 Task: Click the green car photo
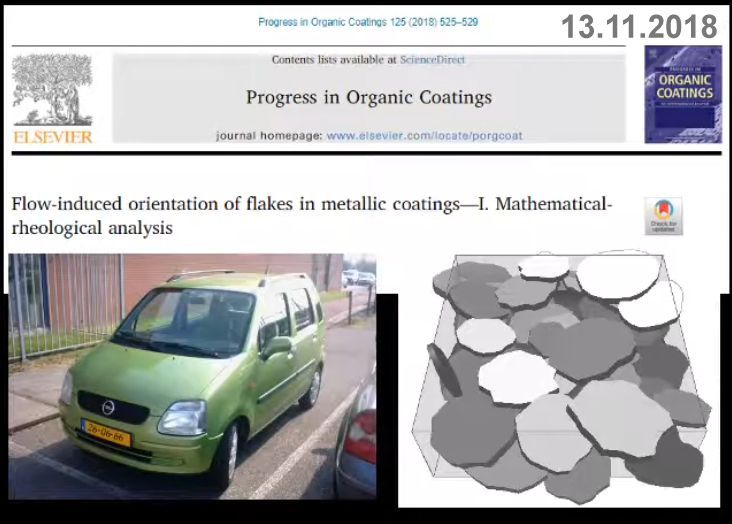(192, 376)
